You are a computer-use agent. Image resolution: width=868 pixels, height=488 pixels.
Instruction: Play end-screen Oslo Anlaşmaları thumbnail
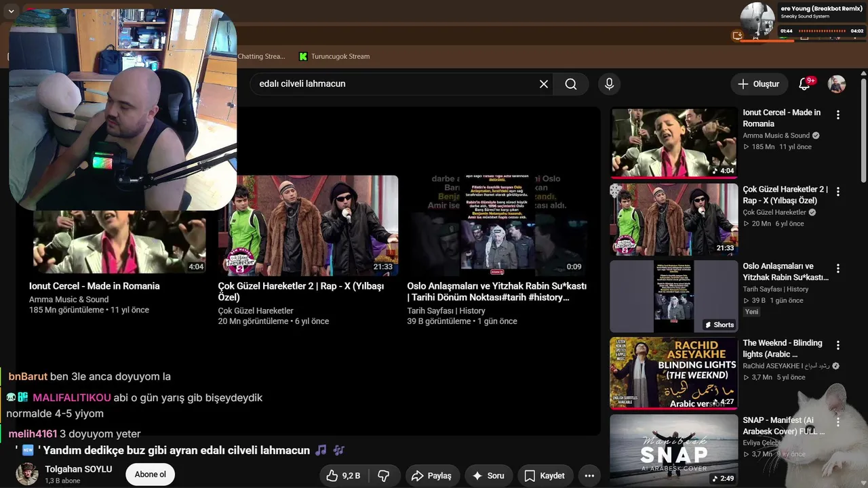coord(497,225)
